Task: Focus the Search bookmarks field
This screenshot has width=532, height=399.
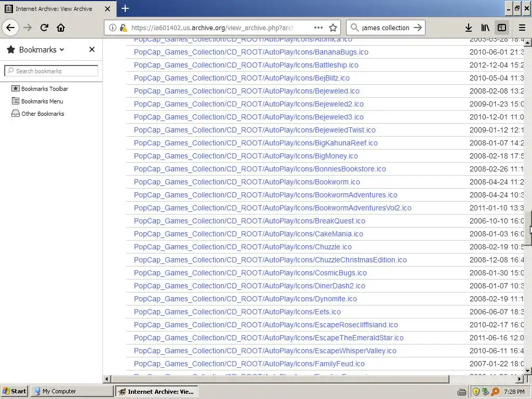Action: click(51, 71)
